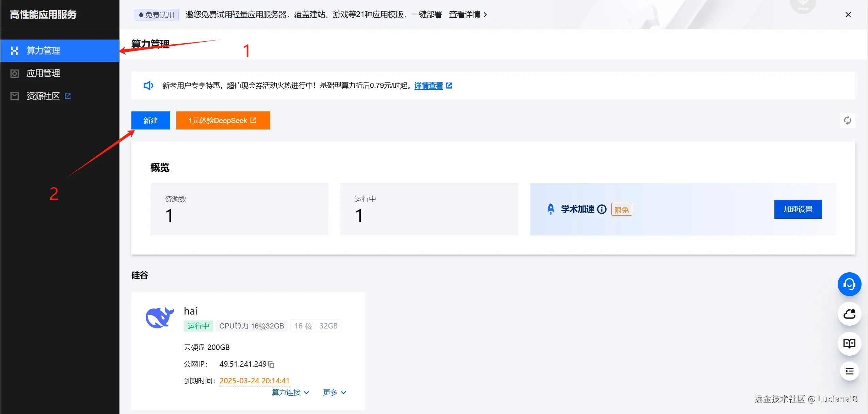Click the announcement speaker icon
The width and height of the screenshot is (868, 414).
point(148,86)
